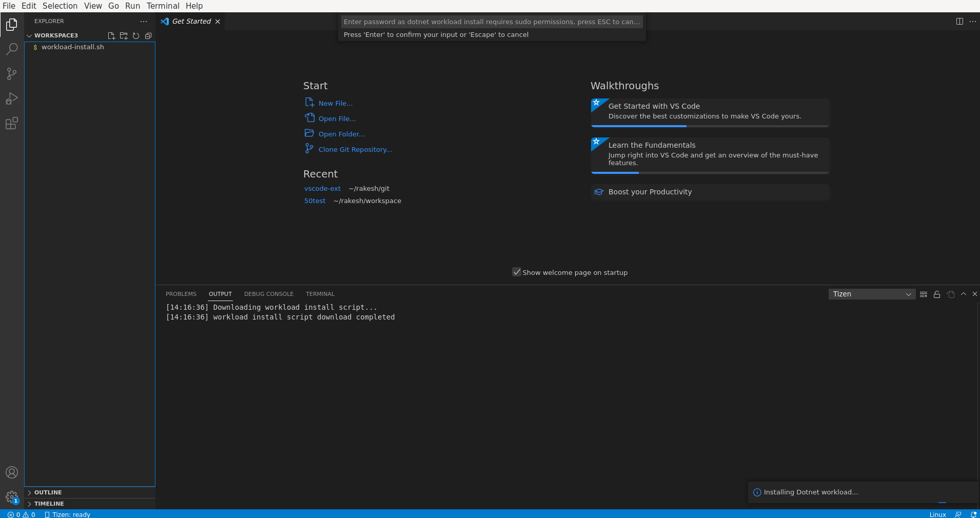The height and width of the screenshot is (518, 980).
Task: Switch to the TERMINAL tab
Action: pos(320,294)
